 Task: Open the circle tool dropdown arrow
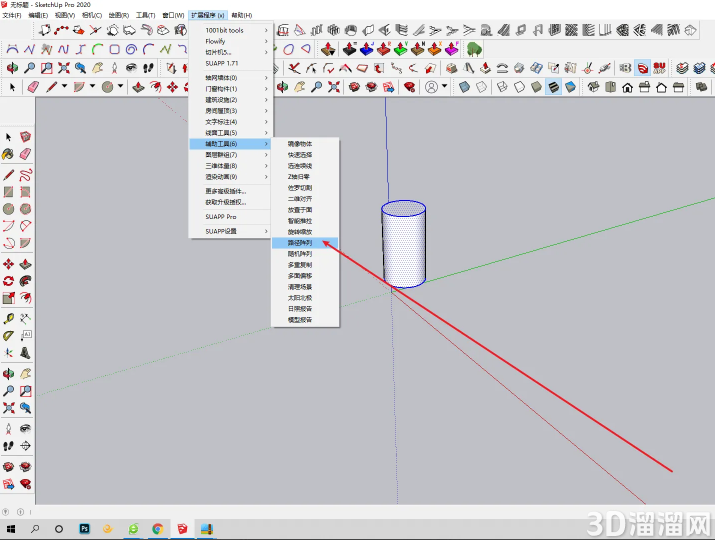pyautogui.click(x=120, y=86)
